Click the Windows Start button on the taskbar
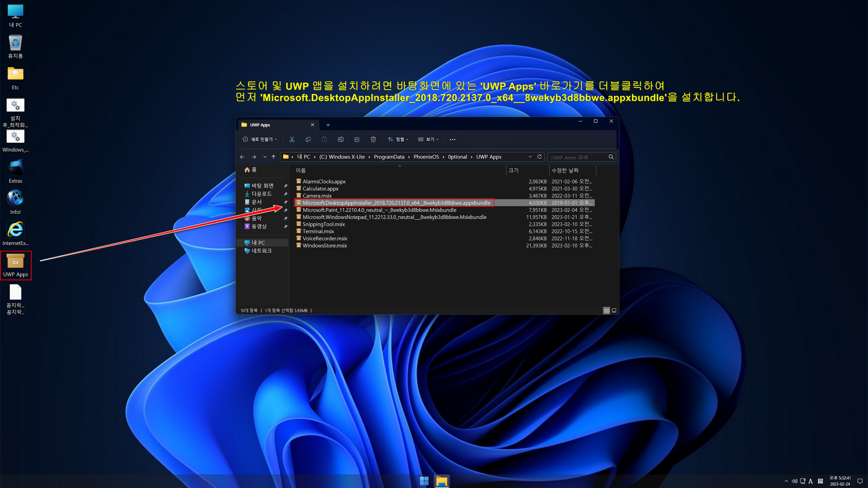 tap(424, 481)
